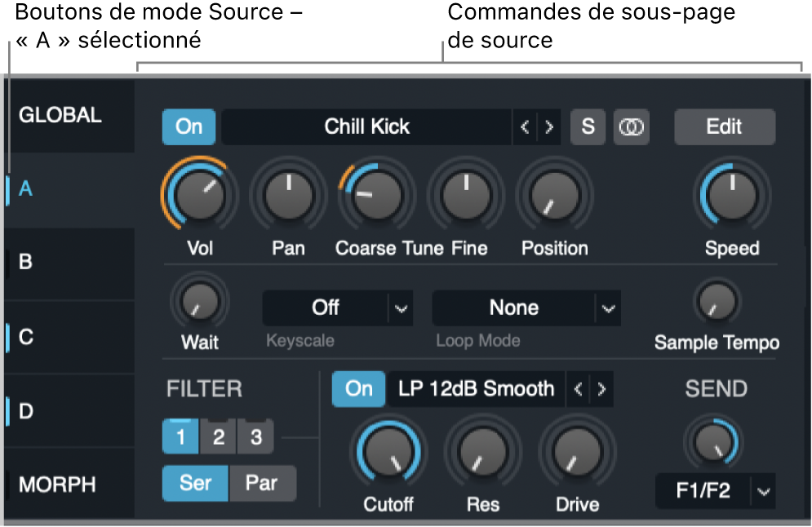This screenshot has width=812, height=527.
Task: Click the Drive knob
Action: pyautogui.click(x=577, y=452)
